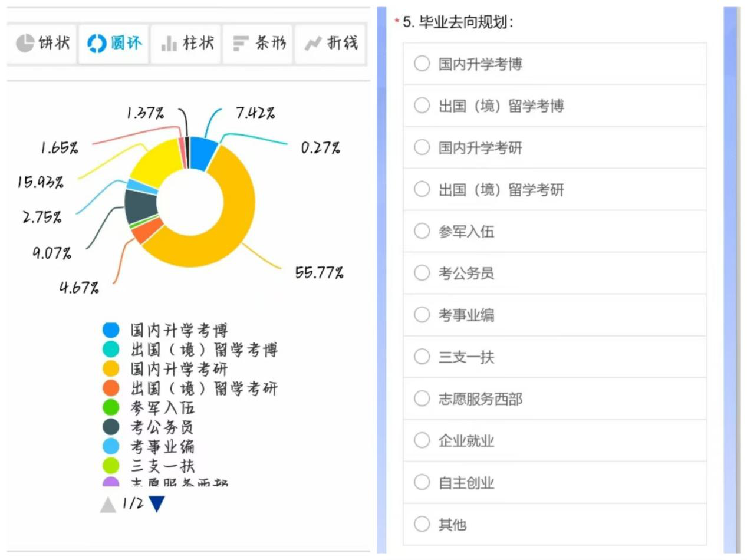
Task: Switch to the bar chart (条形) view
Action: (258, 44)
